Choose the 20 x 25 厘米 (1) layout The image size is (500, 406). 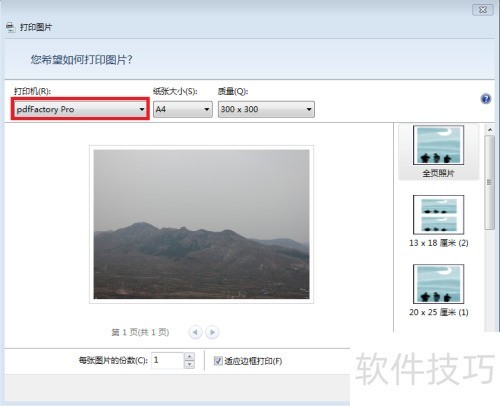pos(438,290)
